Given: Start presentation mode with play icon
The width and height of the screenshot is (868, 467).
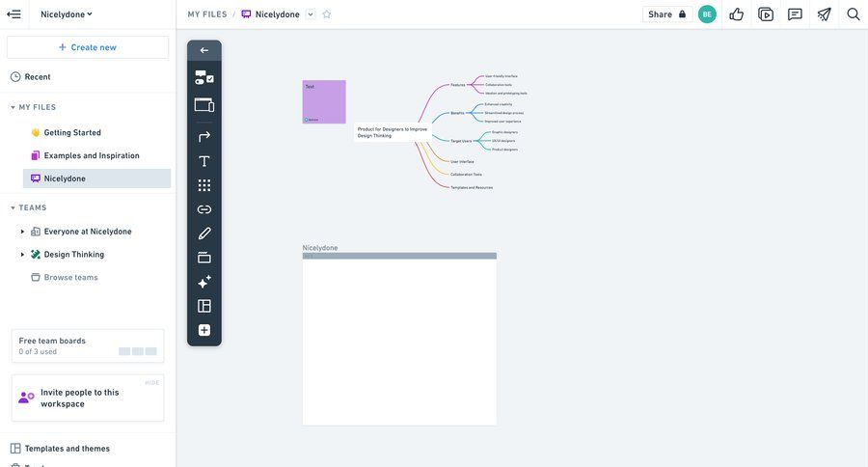Looking at the screenshot, I should click(766, 14).
